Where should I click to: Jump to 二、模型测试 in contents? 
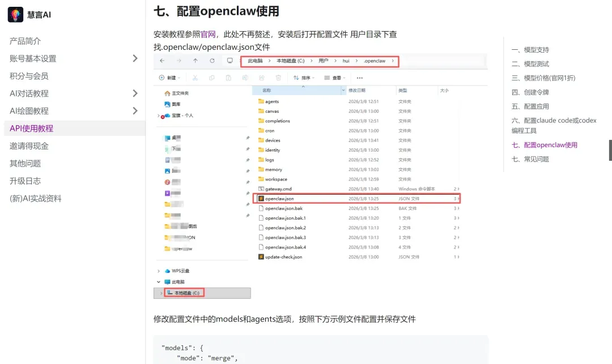point(530,64)
